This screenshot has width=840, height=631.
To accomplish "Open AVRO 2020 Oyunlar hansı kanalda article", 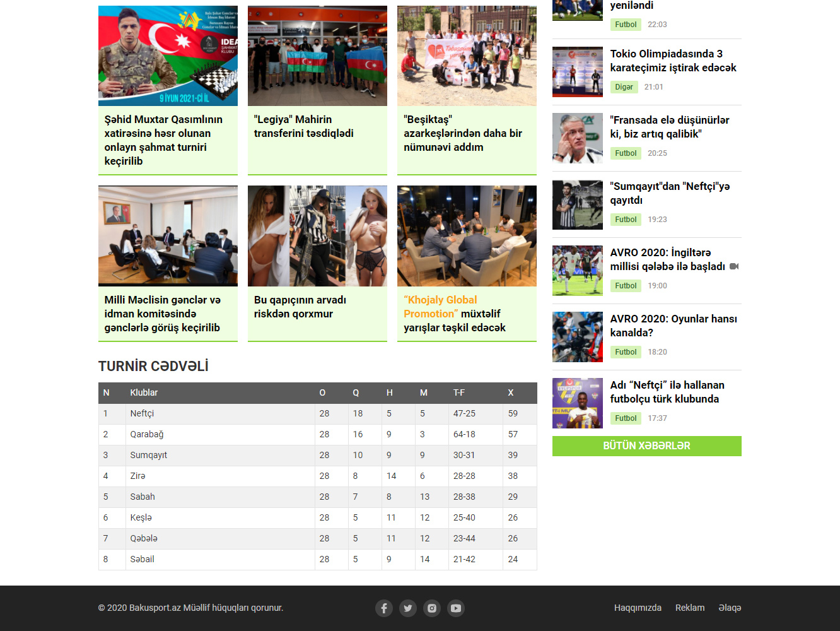I will click(x=673, y=326).
